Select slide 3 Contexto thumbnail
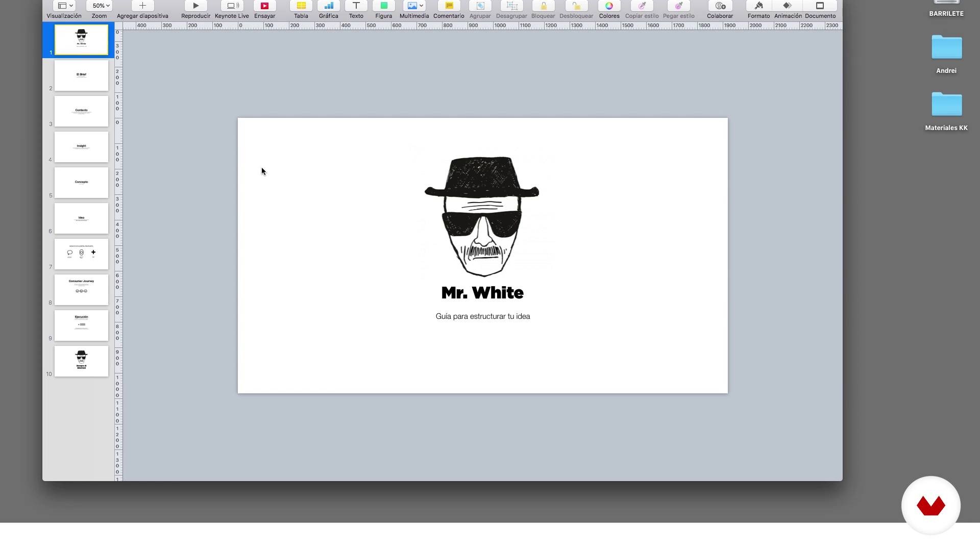Screen dimensions: 980x551 81,111
